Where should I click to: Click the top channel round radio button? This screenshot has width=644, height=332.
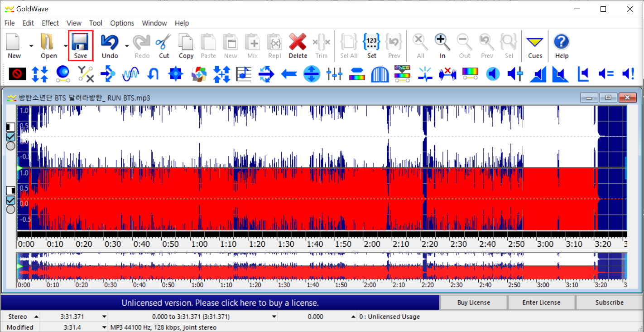(x=10, y=146)
